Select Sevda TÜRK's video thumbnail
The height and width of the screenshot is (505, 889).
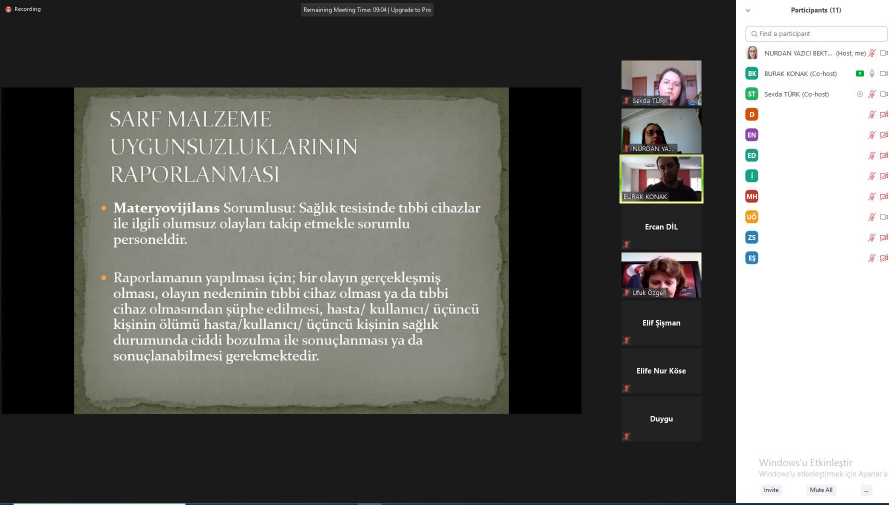tap(661, 82)
